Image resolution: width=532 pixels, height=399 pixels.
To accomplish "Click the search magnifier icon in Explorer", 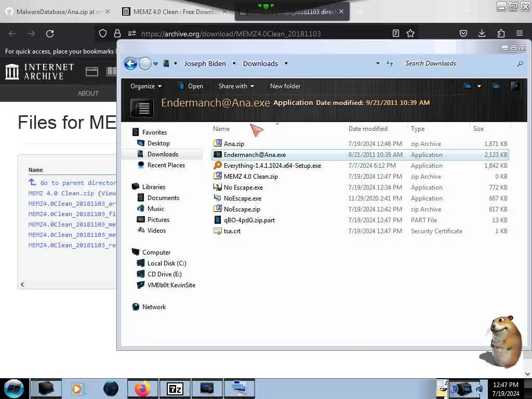I will (x=520, y=63).
